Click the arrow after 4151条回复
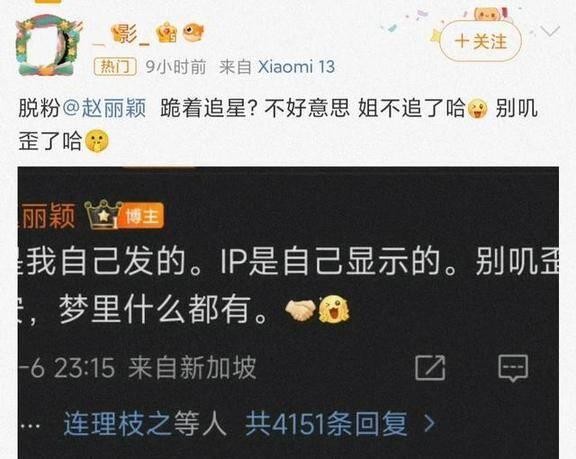The height and width of the screenshot is (459, 576). pyautogui.click(x=429, y=423)
